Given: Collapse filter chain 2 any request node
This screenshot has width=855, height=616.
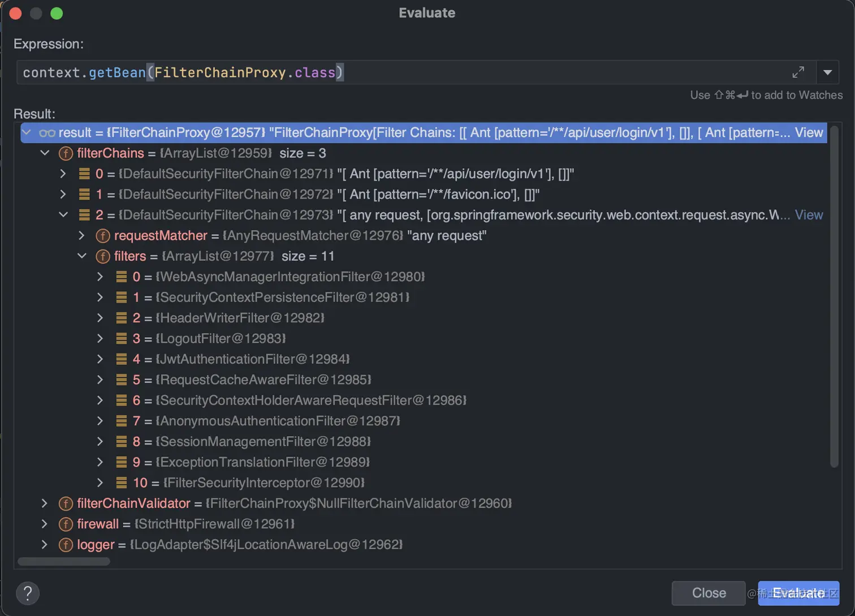Looking at the screenshot, I should (x=63, y=215).
